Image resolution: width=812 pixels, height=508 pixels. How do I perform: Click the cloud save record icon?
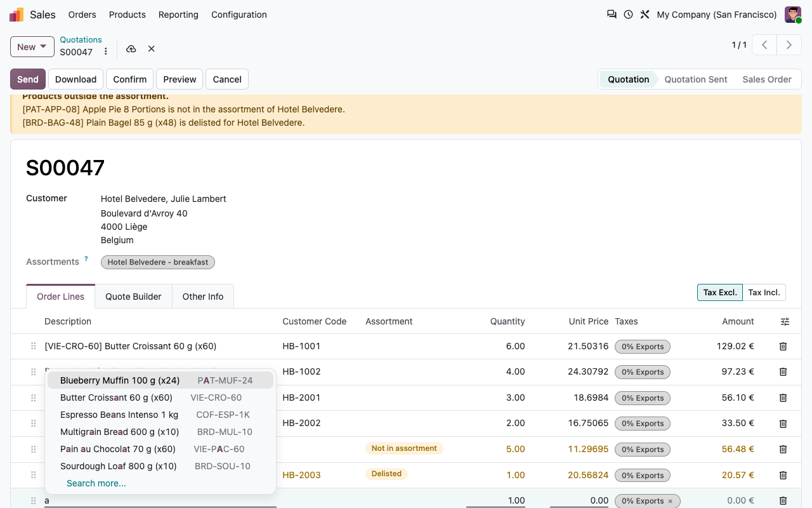pyautogui.click(x=131, y=49)
